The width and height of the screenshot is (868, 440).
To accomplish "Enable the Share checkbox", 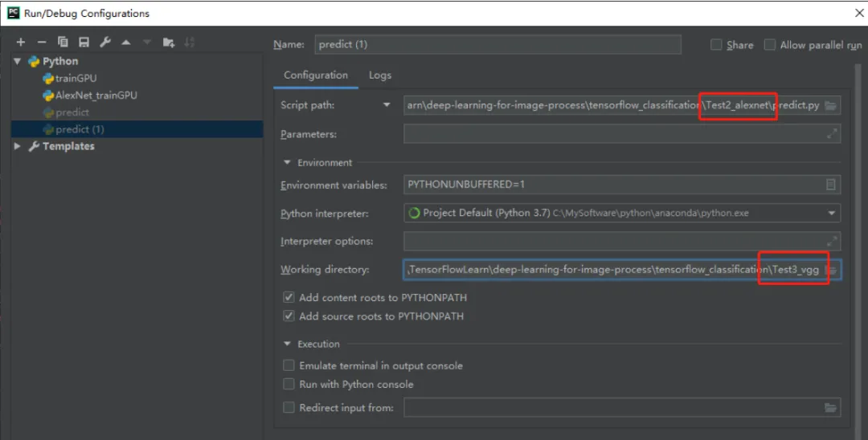I will 716,45.
